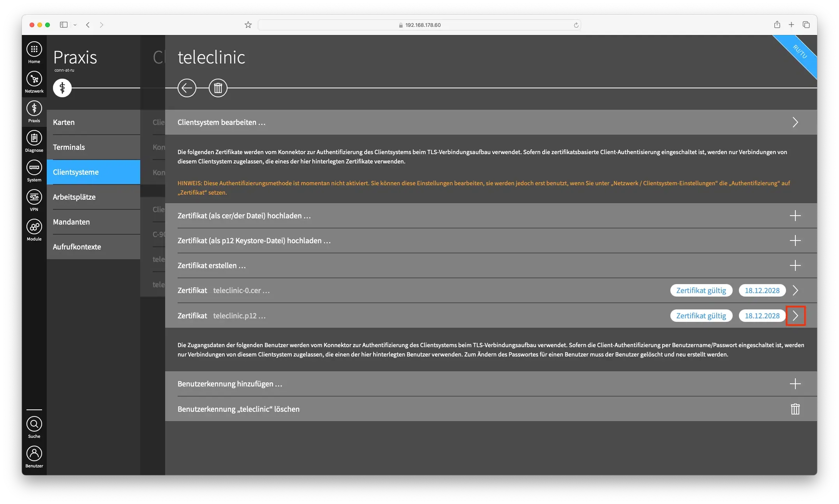Click Zertifikat gültig badge for teleclinic.p12
This screenshot has height=504, width=839.
pyautogui.click(x=701, y=316)
